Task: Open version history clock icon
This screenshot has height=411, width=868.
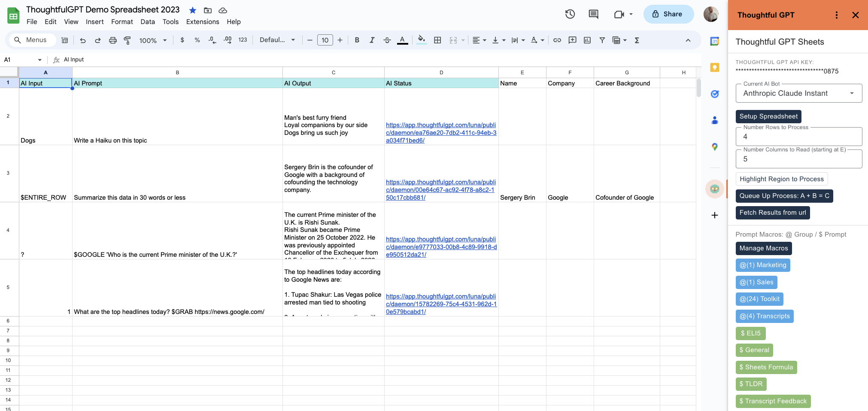Action: (570, 14)
